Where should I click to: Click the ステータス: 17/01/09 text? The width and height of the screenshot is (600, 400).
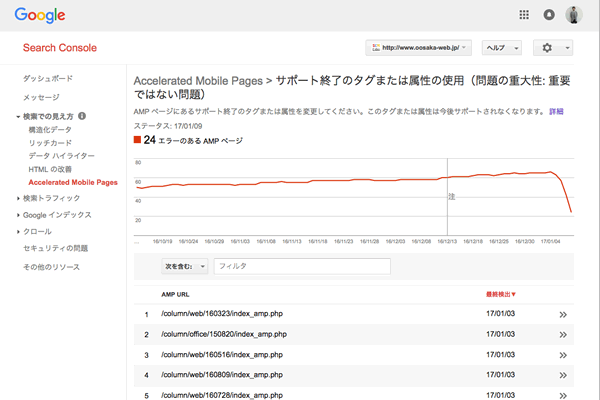coord(168,126)
